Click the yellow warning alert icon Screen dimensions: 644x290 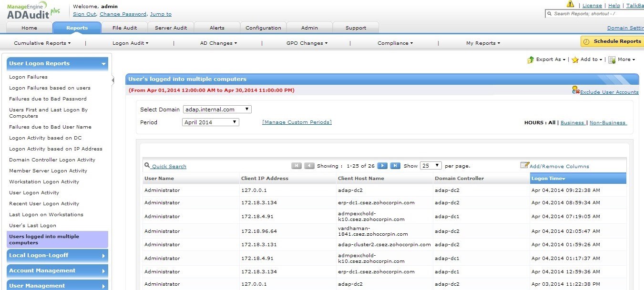click(571, 4)
